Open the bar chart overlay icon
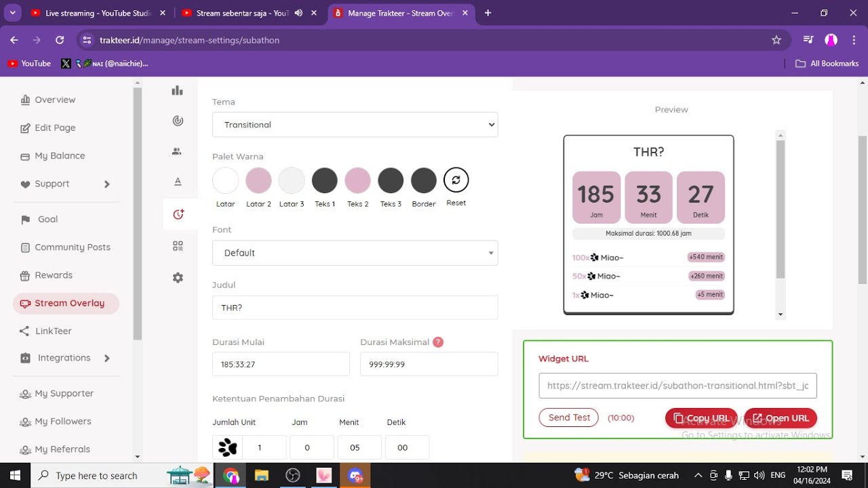The height and width of the screenshot is (488, 868). pyautogui.click(x=178, y=90)
